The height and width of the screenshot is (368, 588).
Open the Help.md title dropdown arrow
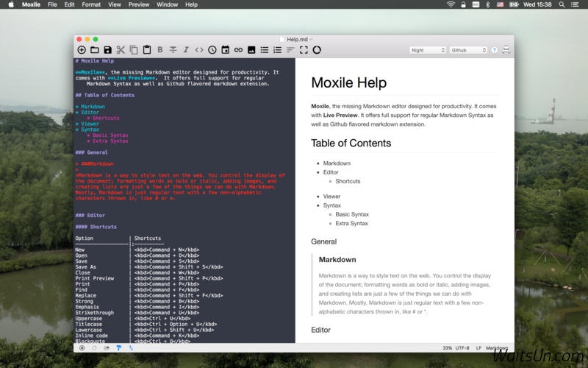pos(311,40)
